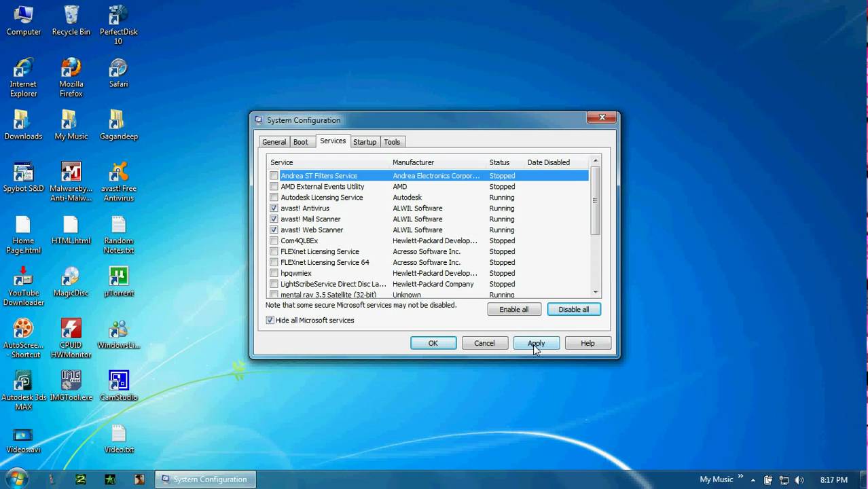Select the Malwarebytes Anti-Malware icon
The image size is (868, 489).
pyautogui.click(x=71, y=182)
